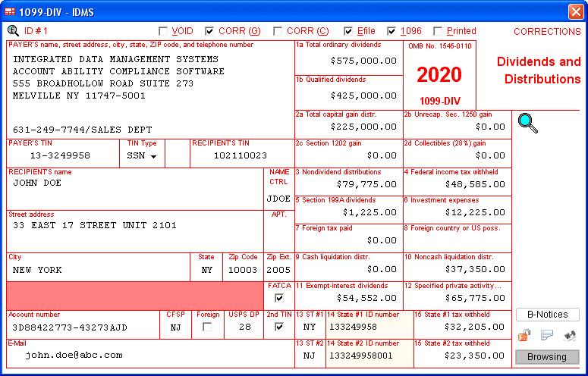588x376 pixels.
Task: Open the notes page icon
Action: pyautogui.click(x=547, y=335)
